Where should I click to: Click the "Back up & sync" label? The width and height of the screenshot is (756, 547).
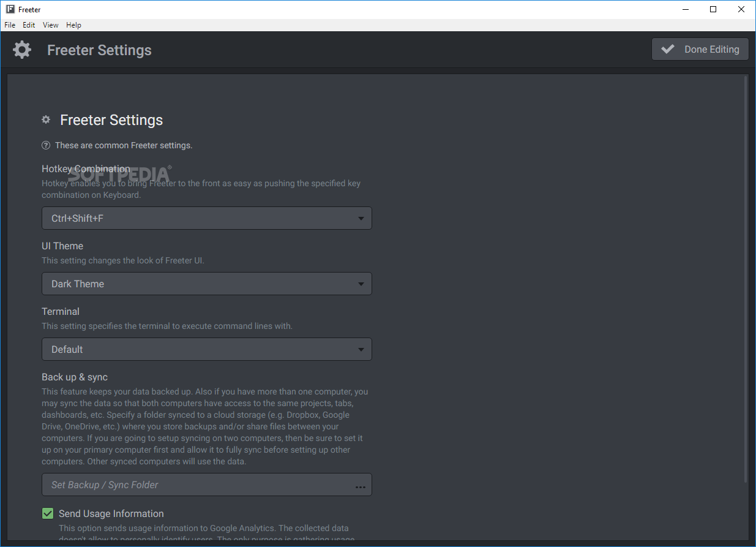point(75,377)
